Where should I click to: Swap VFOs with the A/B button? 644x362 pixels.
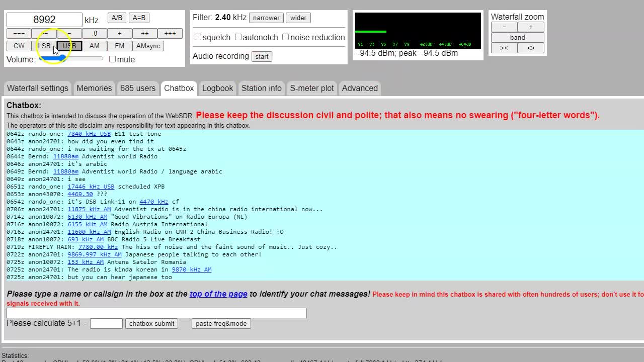[x=117, y=18]
